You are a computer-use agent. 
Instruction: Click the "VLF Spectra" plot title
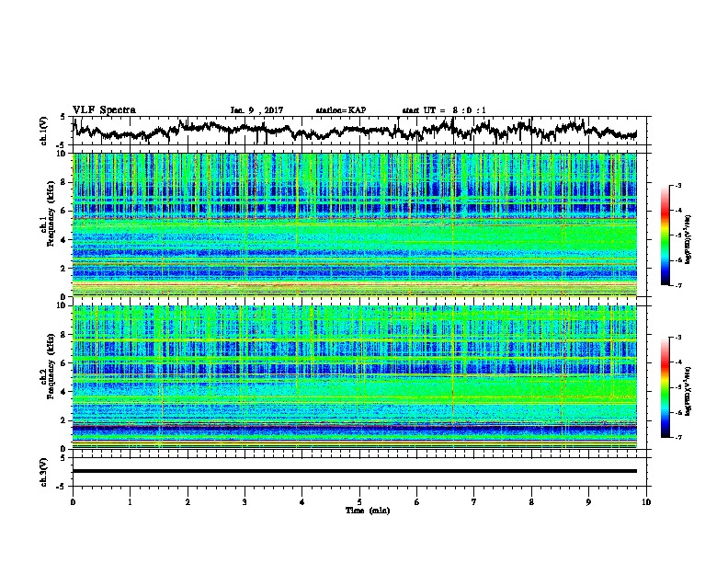click(x=104, y=110)
